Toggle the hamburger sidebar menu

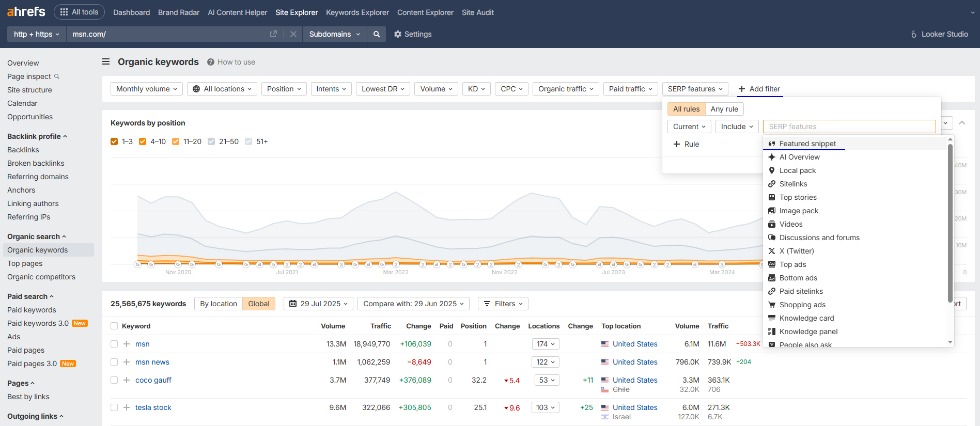[106, 61]
